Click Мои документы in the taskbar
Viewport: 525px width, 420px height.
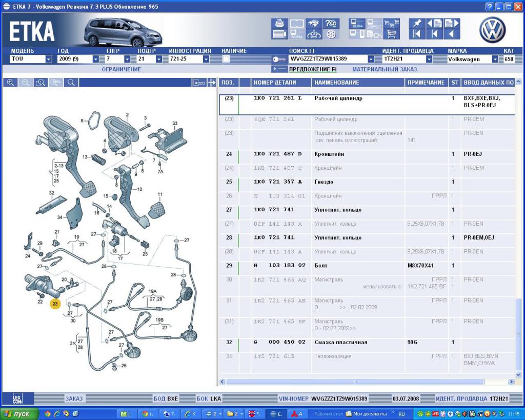tap(366, 414)
